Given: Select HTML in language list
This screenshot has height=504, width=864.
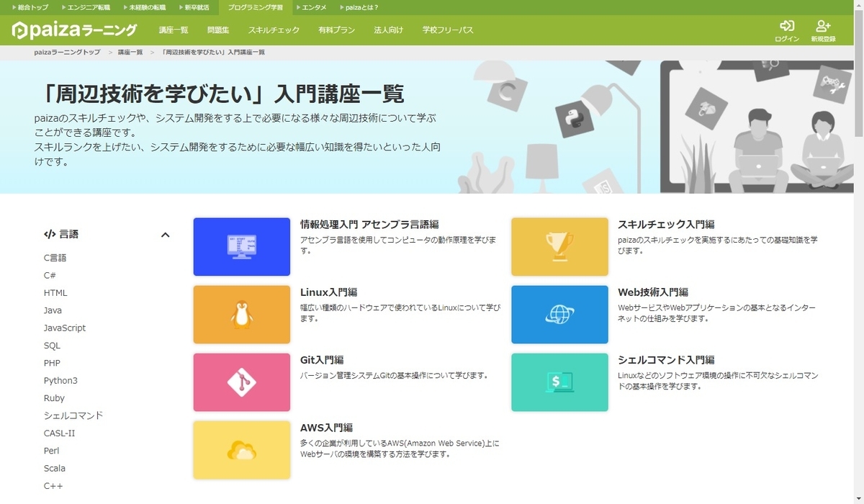Looking at the screenshot, I should click(x=55, y=293).
